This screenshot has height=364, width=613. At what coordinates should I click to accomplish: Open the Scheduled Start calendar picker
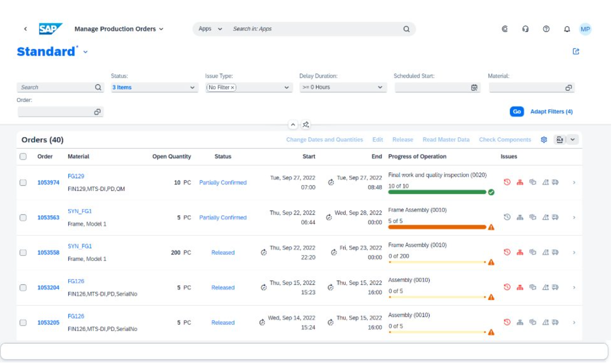(x=474, y=87)
